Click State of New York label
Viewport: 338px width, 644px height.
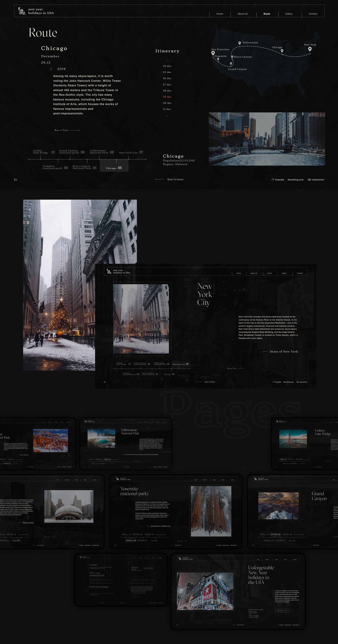point(284,352)
